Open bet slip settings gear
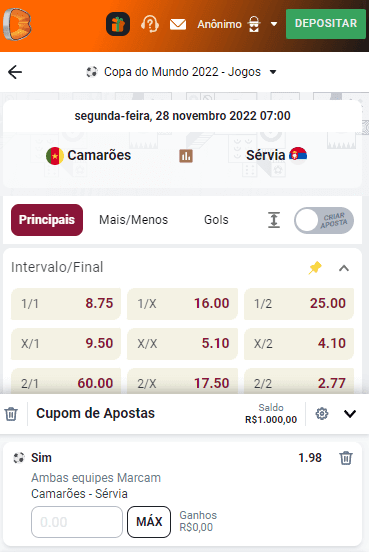This screenshot has height=552, width=369. click(321, 414)
